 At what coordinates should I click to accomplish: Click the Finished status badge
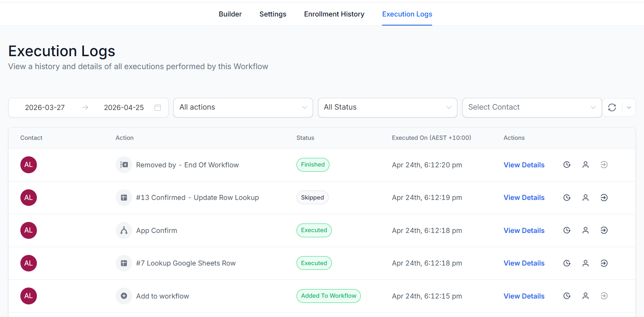[x=313, y=165]
